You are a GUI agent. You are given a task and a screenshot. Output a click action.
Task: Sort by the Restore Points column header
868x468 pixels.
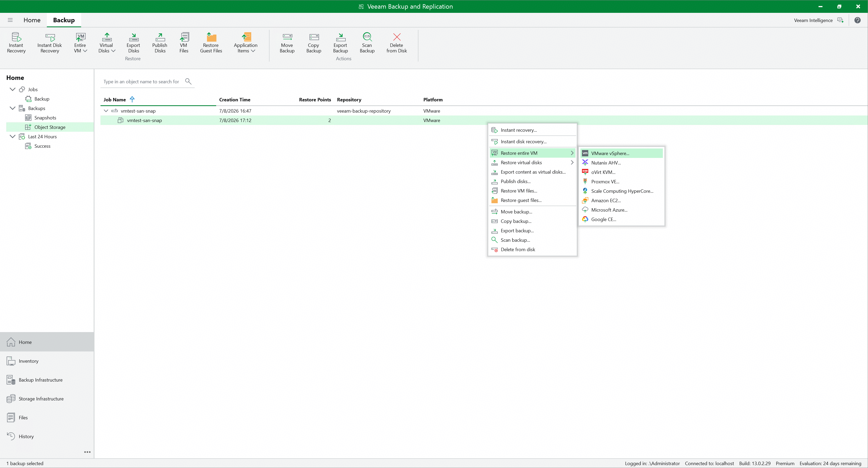tap(315, 100)
